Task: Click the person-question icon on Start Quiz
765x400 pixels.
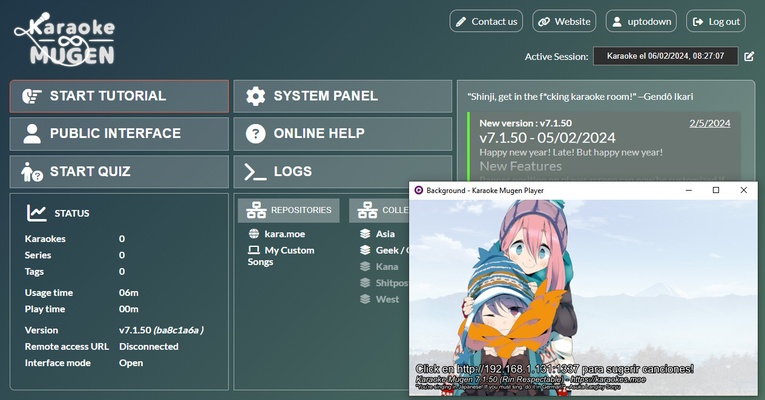Action: 32,172
